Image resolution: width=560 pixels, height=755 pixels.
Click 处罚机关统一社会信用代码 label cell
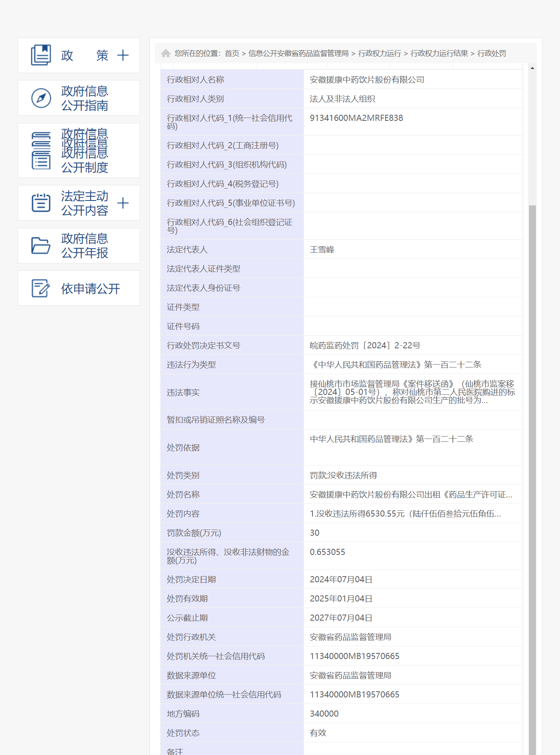point(232,656)
